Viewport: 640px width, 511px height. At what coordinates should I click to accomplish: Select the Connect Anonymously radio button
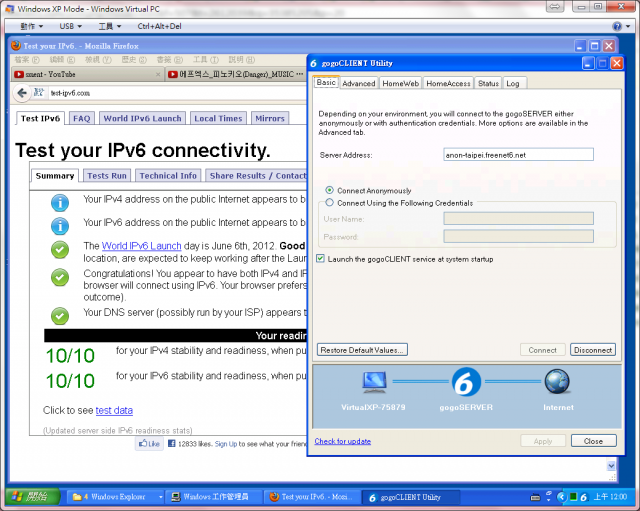point(329,190)
